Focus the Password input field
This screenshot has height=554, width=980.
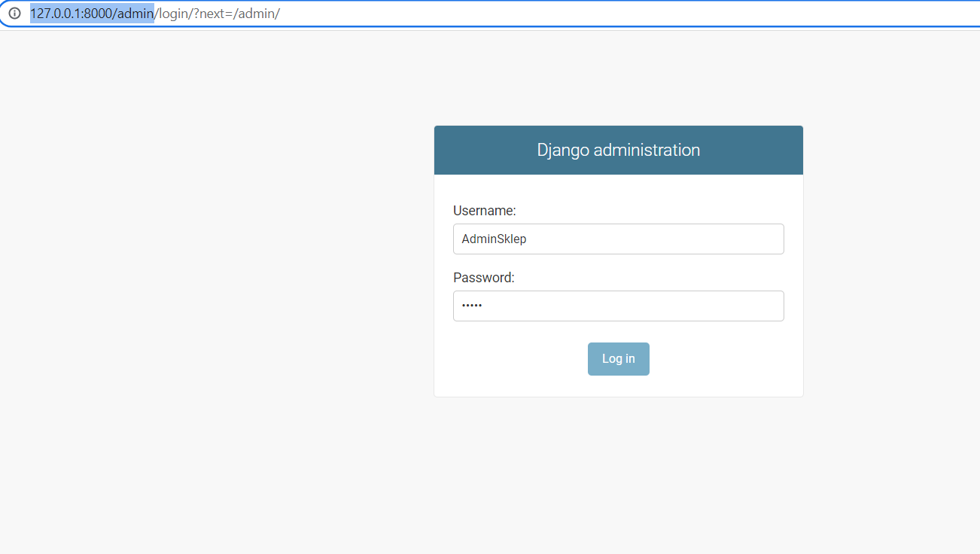[x=619, y=306]
